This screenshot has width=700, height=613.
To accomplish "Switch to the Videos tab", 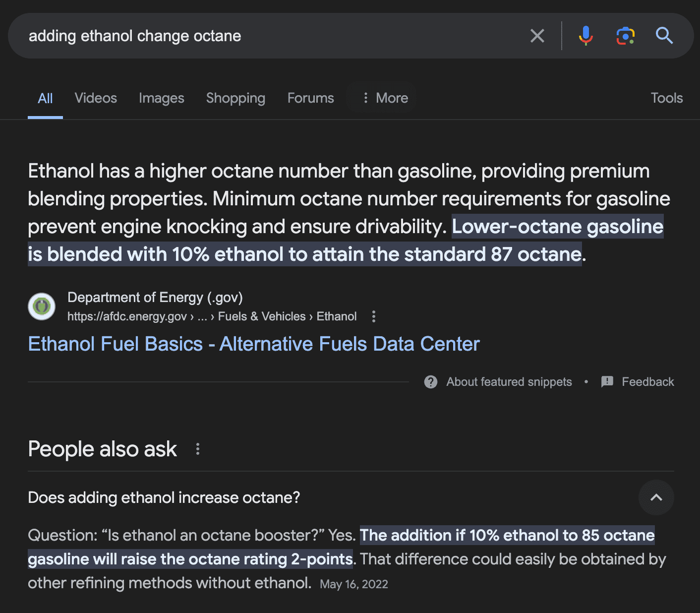I will [x=96, y=98].
